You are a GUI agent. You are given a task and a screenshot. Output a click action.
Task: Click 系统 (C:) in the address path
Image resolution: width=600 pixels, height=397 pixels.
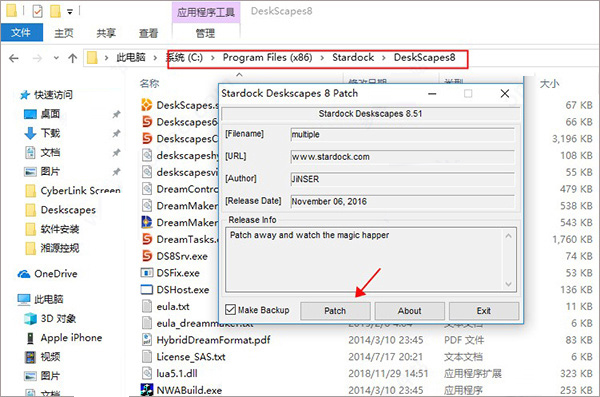tap(184, 57)
